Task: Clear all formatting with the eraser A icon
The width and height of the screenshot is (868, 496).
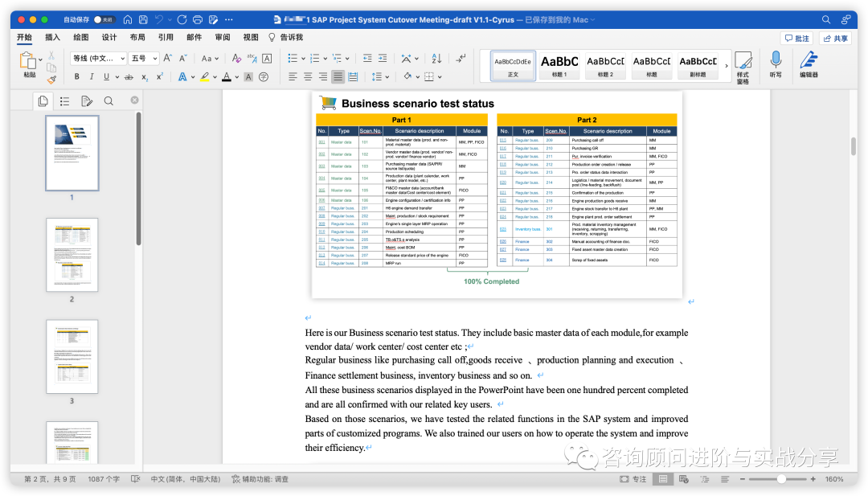Action: 236,58
